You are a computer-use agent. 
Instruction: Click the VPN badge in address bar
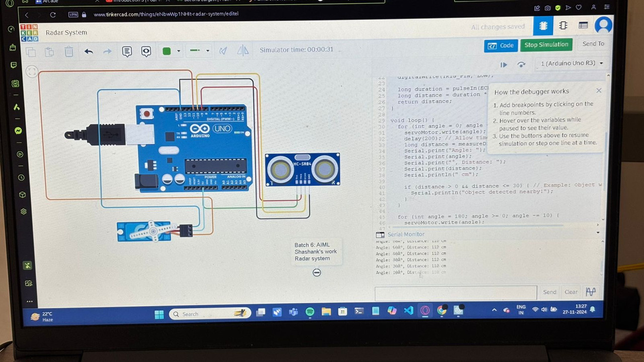(x=73, y=15)
